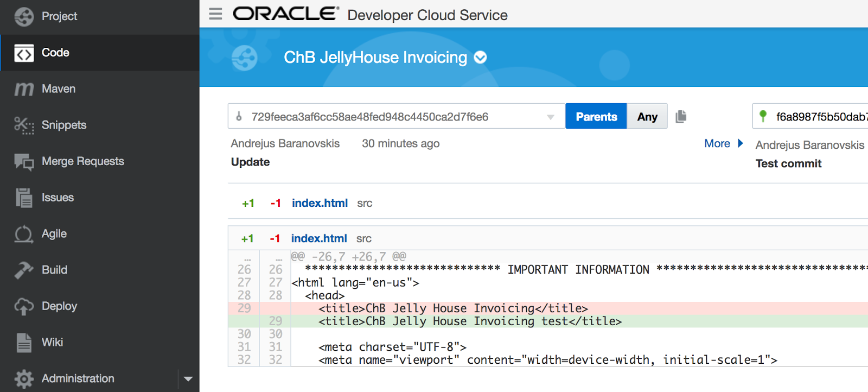The width and height of the screenshot is (868, 392).
Task: Click the copy commit hash icon
Action: click(681, 116)
